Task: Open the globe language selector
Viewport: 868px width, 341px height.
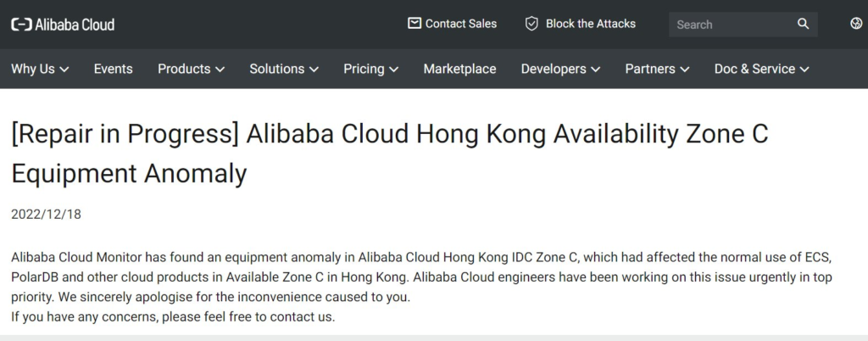Action: 856,24
